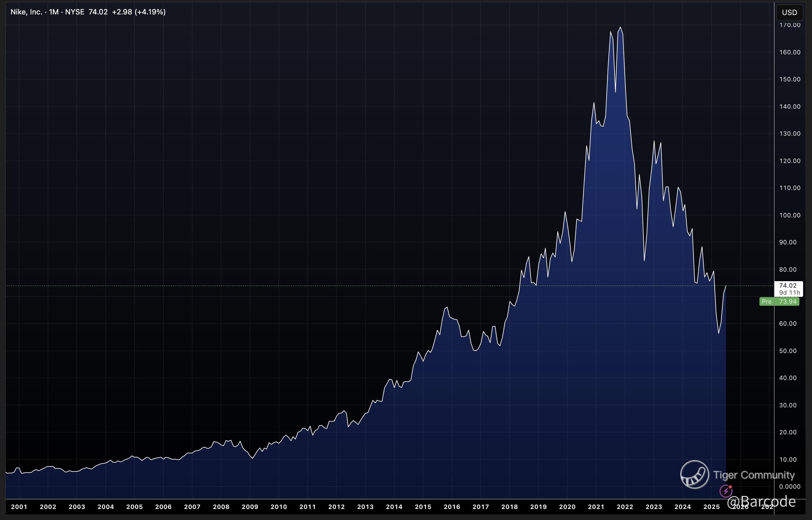Select the +2.98 (+4.19%) change value
The image size is (812, 520).
click(139, 12)
